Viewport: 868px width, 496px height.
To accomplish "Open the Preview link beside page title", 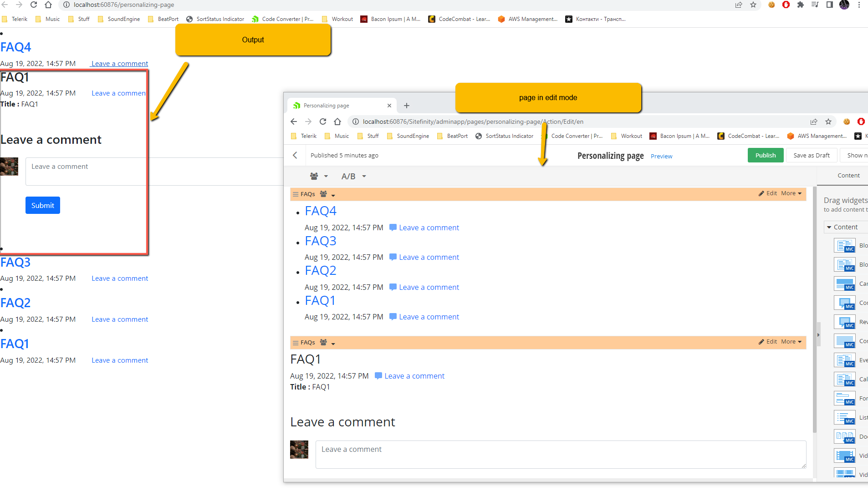I will coord(661,156).
